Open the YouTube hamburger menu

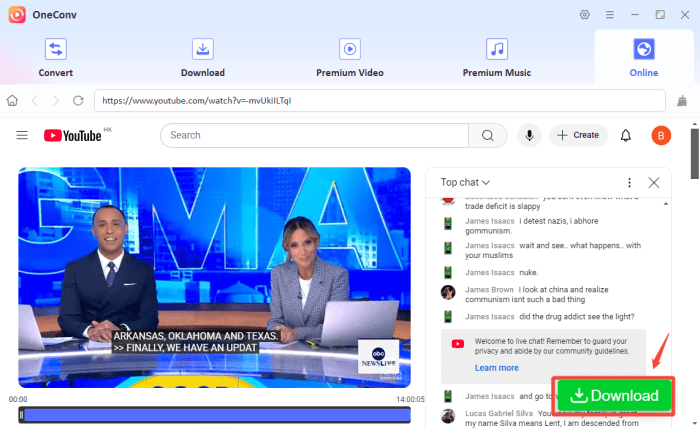[x=22, y=135]
